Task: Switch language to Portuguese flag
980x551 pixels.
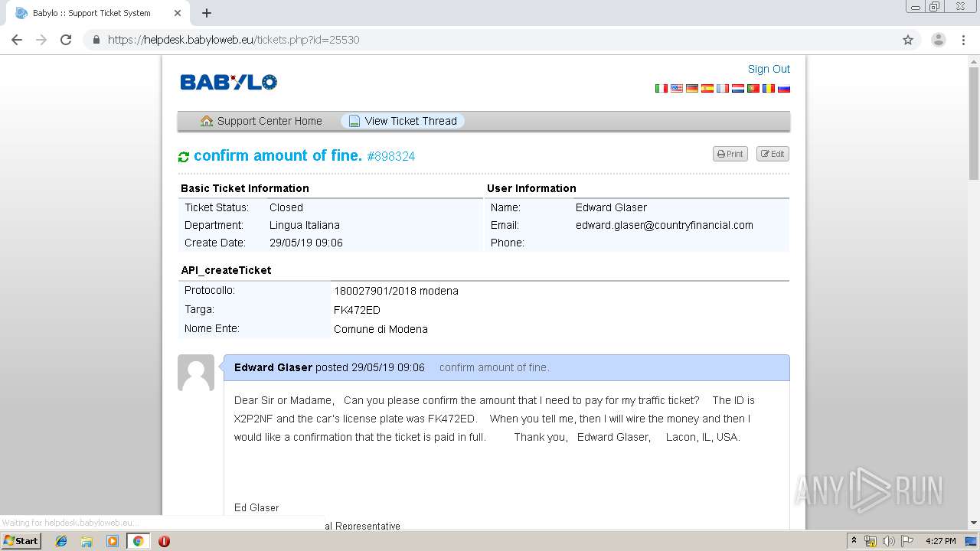Action: point(753,88)
